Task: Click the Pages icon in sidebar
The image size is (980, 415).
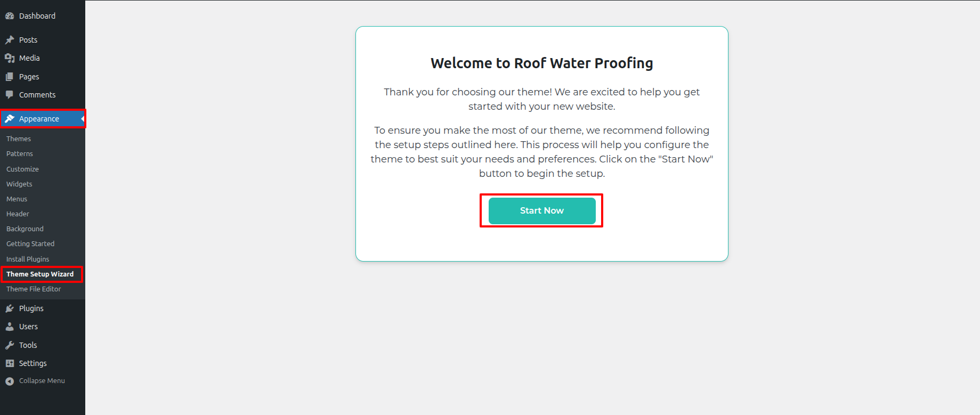Action: (x=10, y=77)
